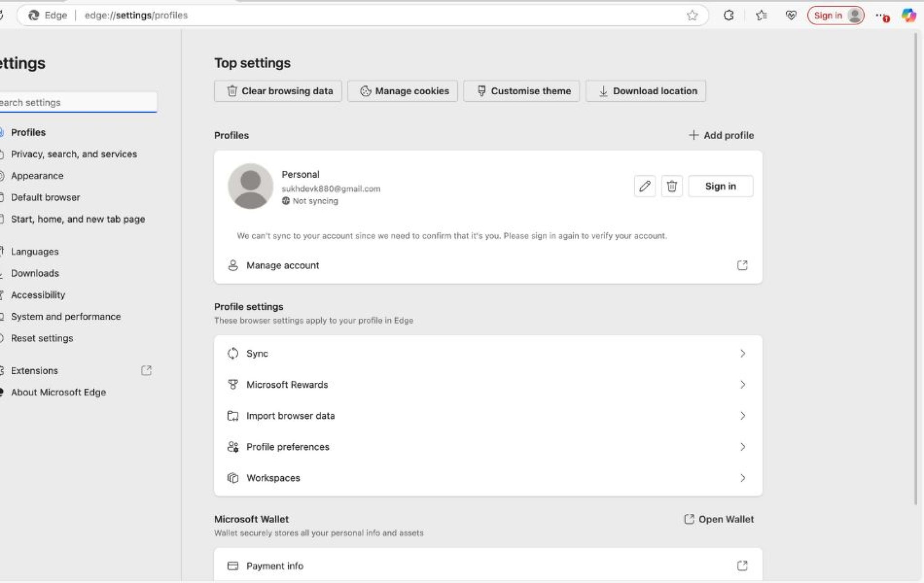
Task: Open Settings and more ellipsis menu
Action: [x=881, y=15]
